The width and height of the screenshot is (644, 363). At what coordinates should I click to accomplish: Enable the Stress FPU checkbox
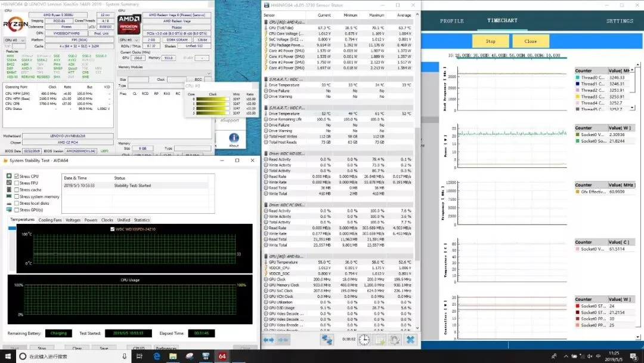tap(17, 183)
